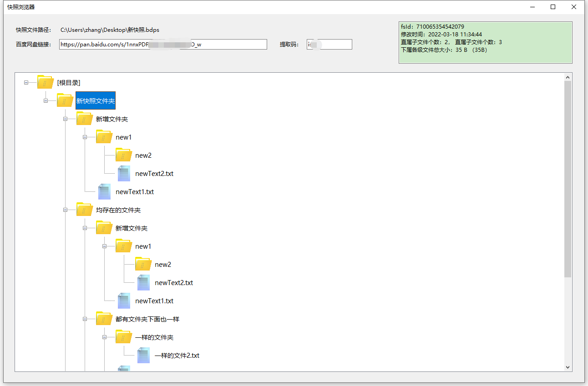The width and height of the screenshot is (588, 386).
Task: Click the 均存在的文件夹 folder icon
Action: 84,210
